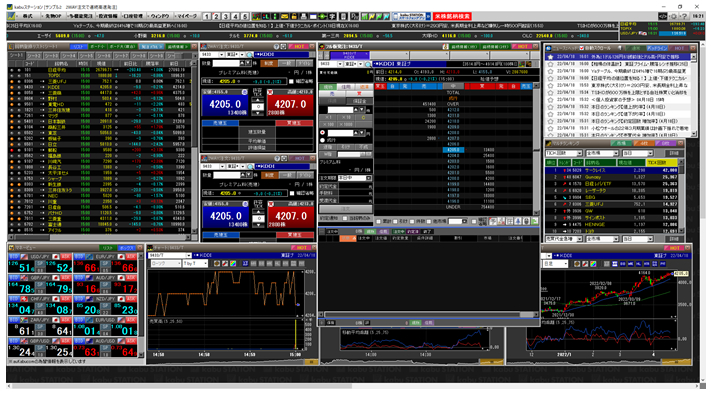711x400 pixels.
Task: Select the KDDI row in the stock list
Action: 100,87
